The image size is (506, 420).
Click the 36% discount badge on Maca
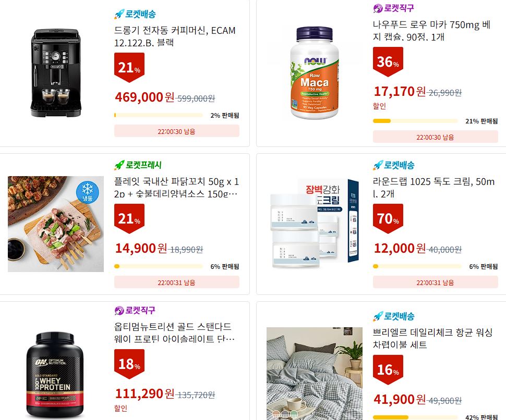click(x=388, y=61)
